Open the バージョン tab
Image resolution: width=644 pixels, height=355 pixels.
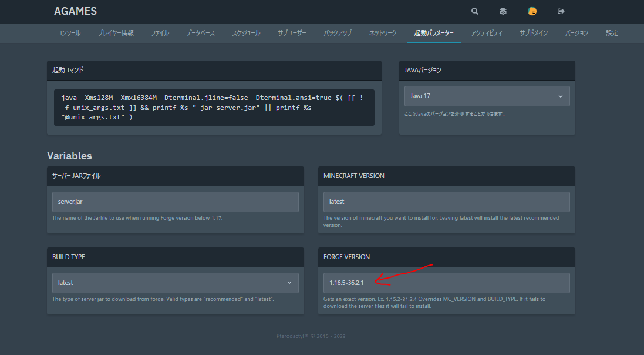[x=576, y=33]
